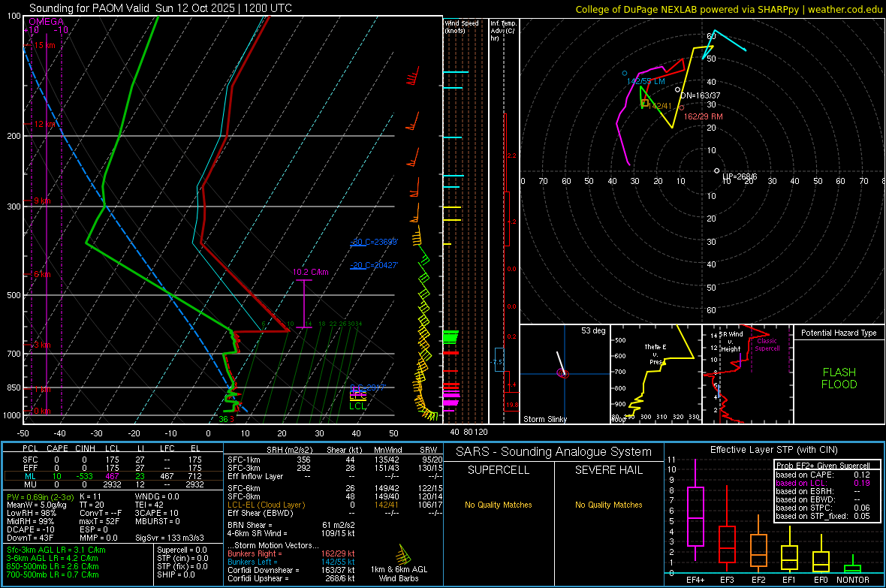Click the College of DuPage NEXLAB credit text
This screenshot has height=588, width=886.
[x=728, y=9]
